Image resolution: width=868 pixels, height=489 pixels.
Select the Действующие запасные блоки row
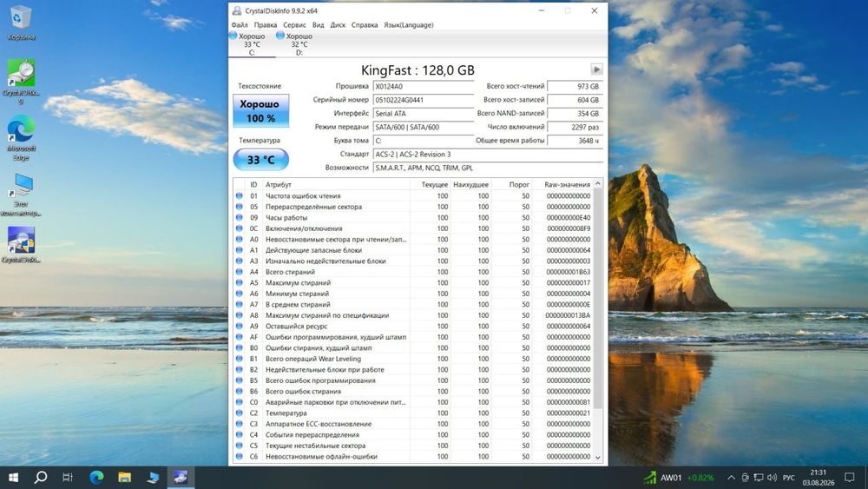tap(413, 250)
